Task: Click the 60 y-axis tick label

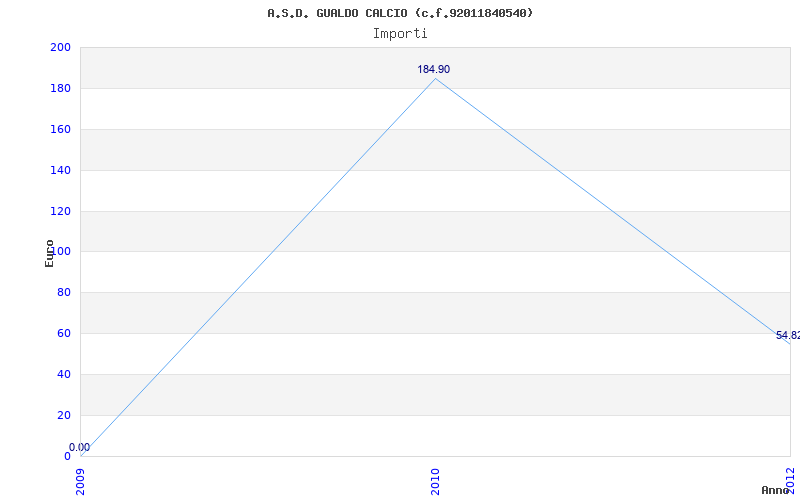Action: [x=63, y=333]
